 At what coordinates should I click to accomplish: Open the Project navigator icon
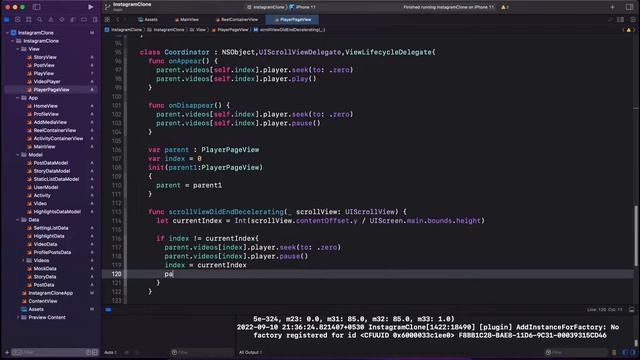pyautogui.click(x=7, y=20)
